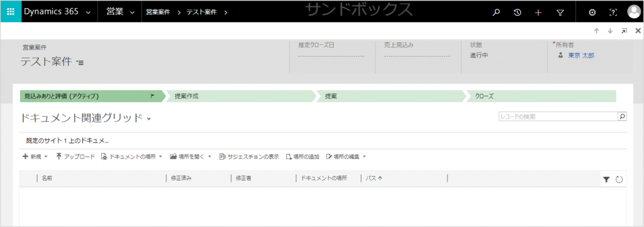Select the 提案 process stage
This screenshot has height=227, width=644.
[391, 96]
